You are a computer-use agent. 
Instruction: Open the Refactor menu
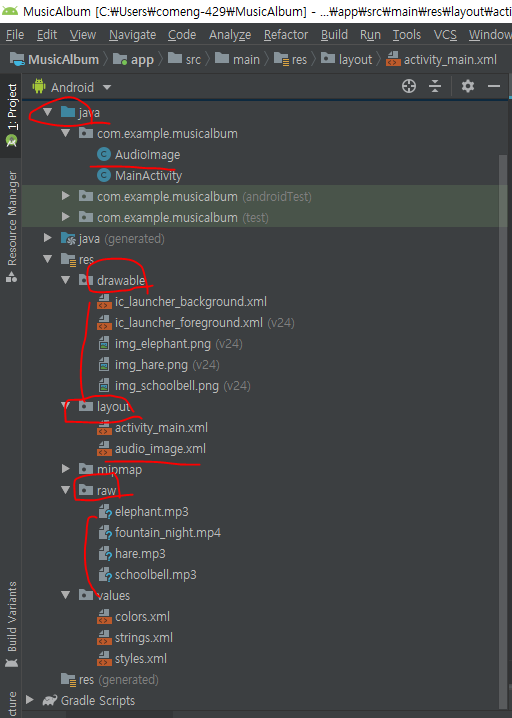(x=286, y=35)
